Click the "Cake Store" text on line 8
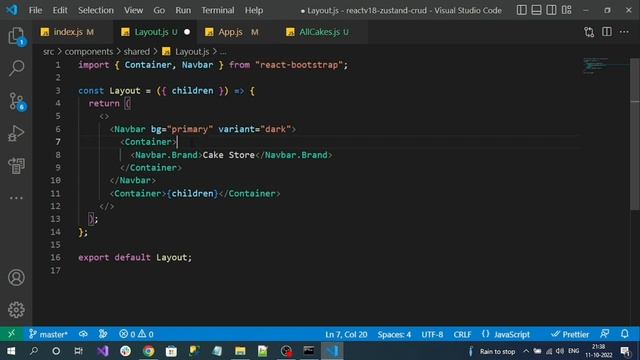The width and height of the screenshot is (640, 360). 229,155
